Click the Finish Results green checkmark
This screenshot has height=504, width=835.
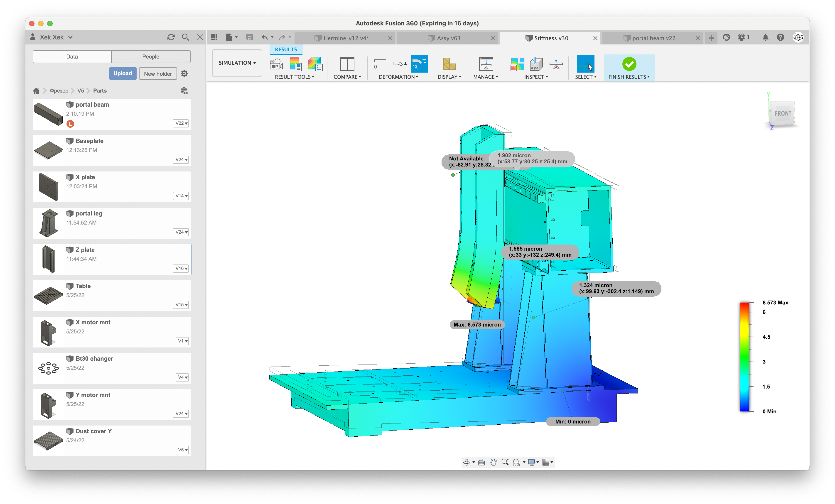(x=629, y=64)
